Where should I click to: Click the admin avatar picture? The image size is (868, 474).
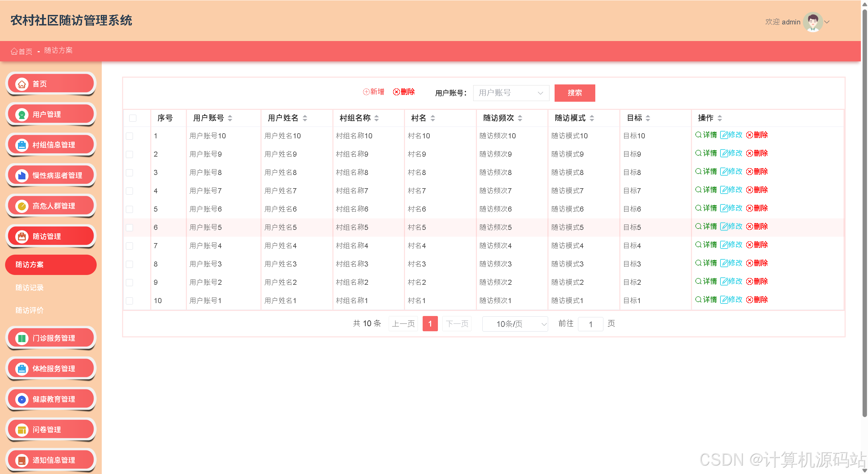coord(813,22)
